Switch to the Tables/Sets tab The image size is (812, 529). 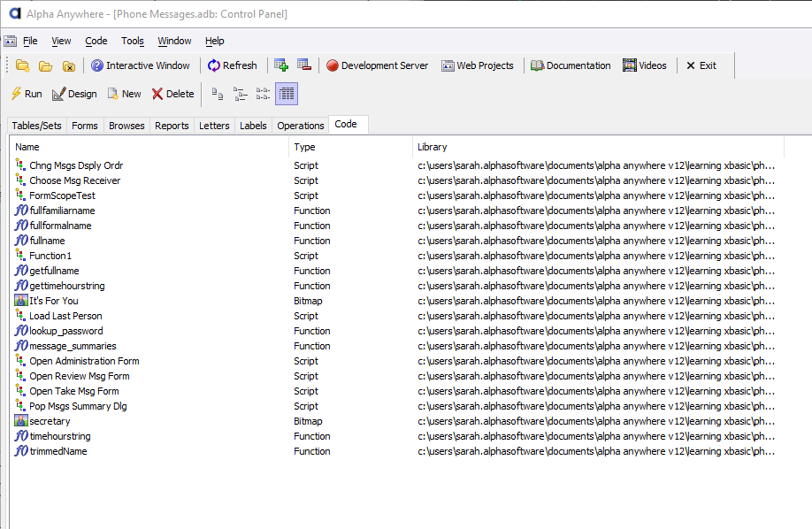click(37, 126)
